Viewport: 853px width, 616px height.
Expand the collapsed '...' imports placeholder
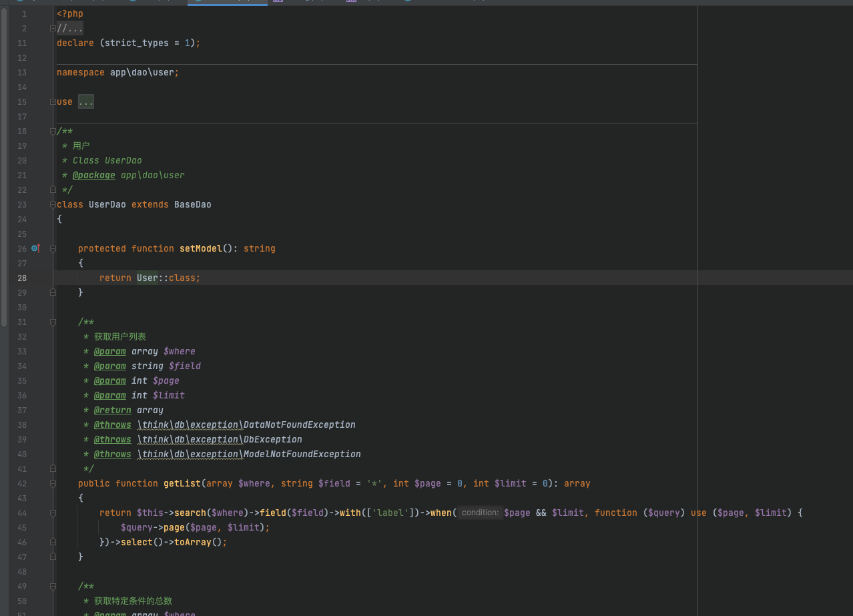point(86,101)
